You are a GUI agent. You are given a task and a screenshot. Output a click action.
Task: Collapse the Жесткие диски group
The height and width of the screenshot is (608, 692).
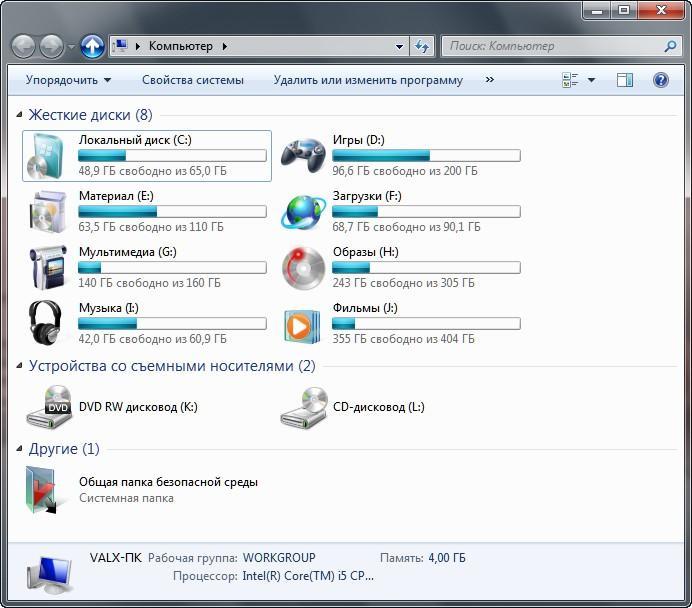[19, 115]
